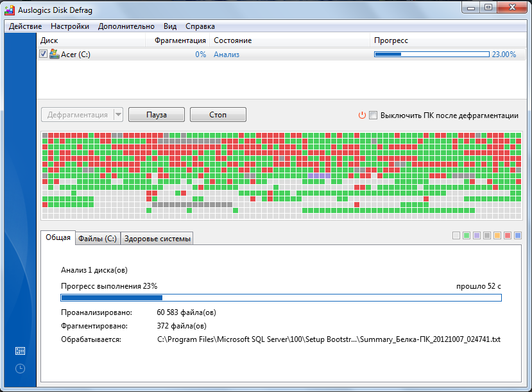Click the Стоп button
The image size is (532, 392).
[218, 115]
